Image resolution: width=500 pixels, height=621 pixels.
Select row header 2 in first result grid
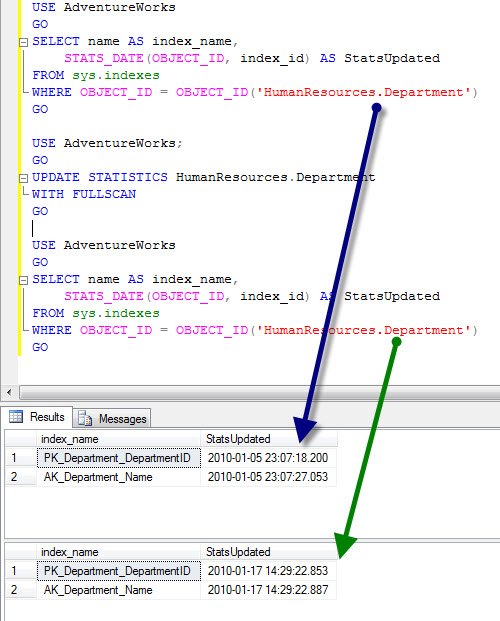click(x=21, y=477)
